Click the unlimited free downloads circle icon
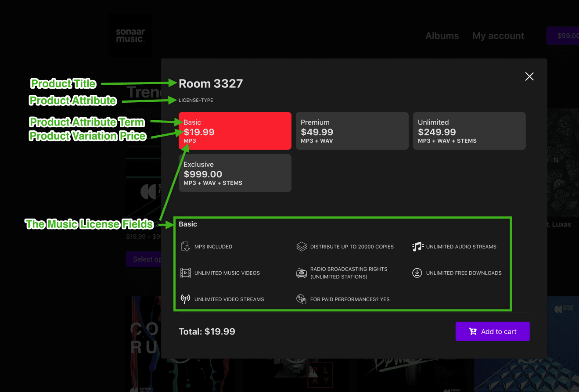Screen dimensions: 579x392 point(417,273)
